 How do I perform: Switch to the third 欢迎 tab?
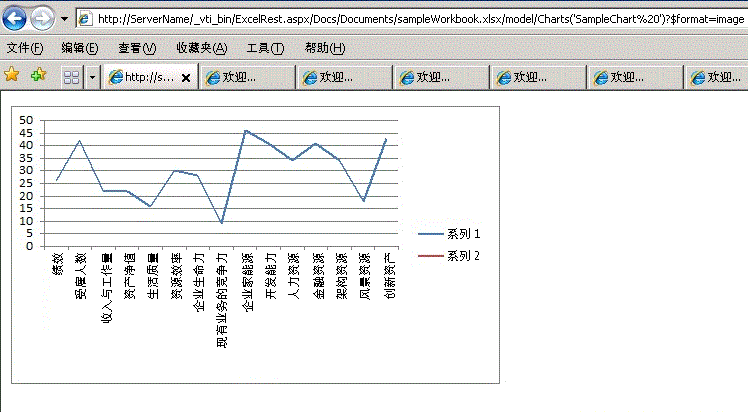(x=442, y=77)
